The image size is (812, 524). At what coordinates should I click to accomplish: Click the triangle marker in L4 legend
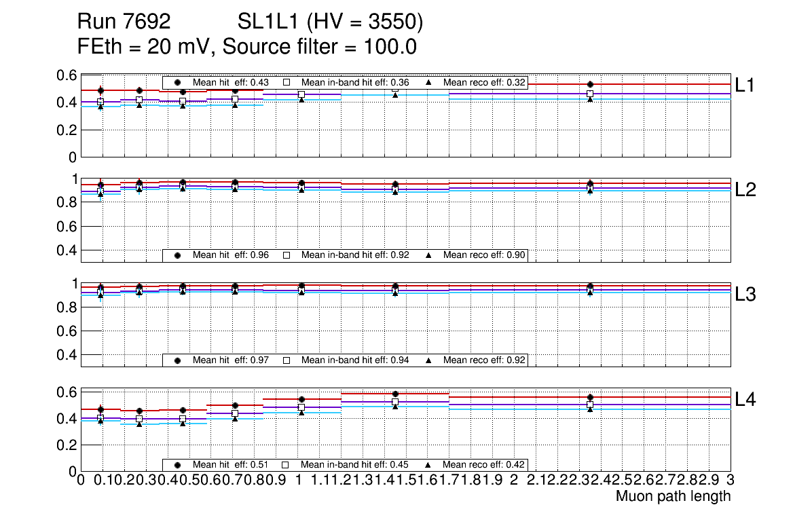429,465
